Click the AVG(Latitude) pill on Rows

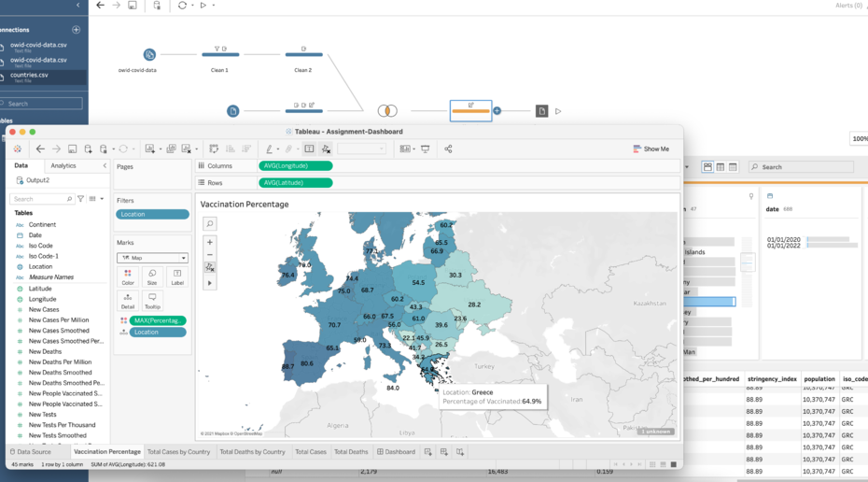[x=295, y=182]
